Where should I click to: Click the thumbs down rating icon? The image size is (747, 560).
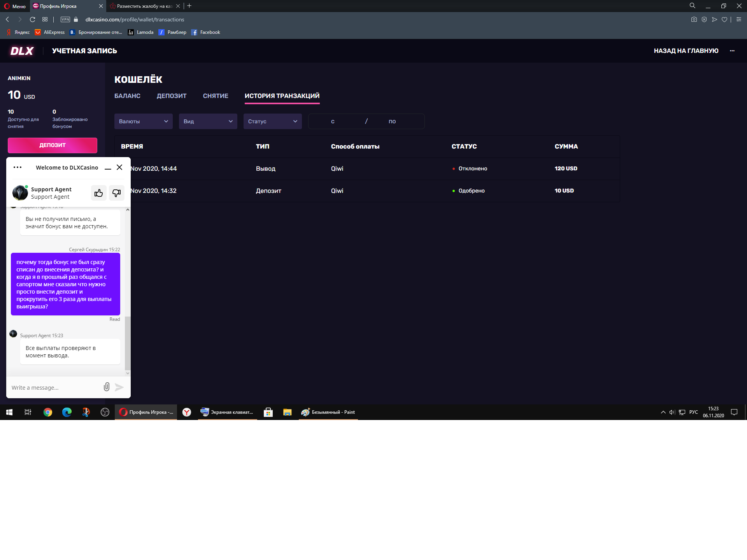click(116, 193)
